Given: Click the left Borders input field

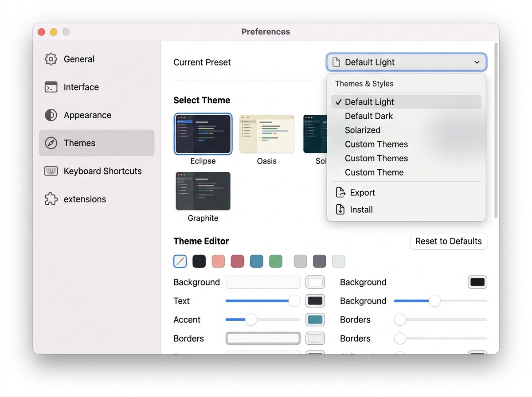Looking at the screenshot, I should tap(263, 339).
